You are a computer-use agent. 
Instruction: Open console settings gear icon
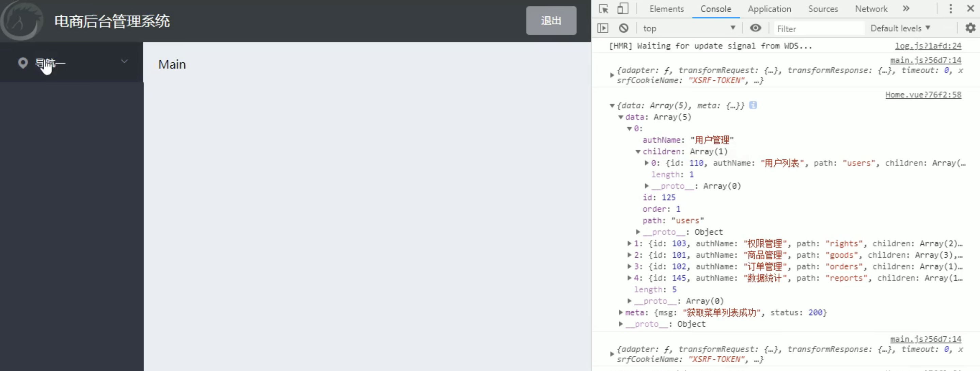970,28
